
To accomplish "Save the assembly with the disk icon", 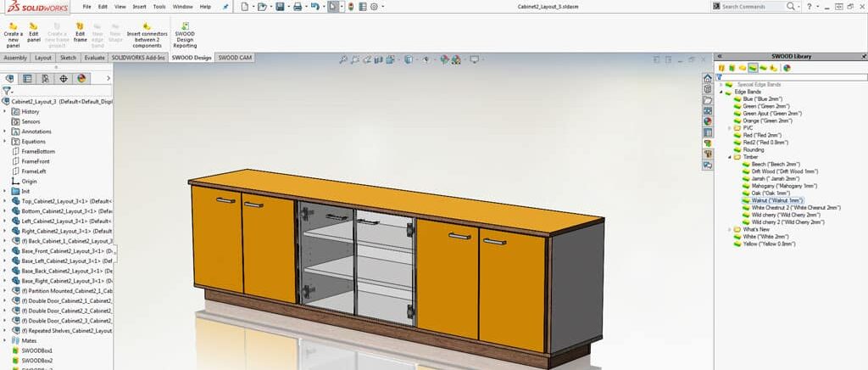I will (280, 7).
